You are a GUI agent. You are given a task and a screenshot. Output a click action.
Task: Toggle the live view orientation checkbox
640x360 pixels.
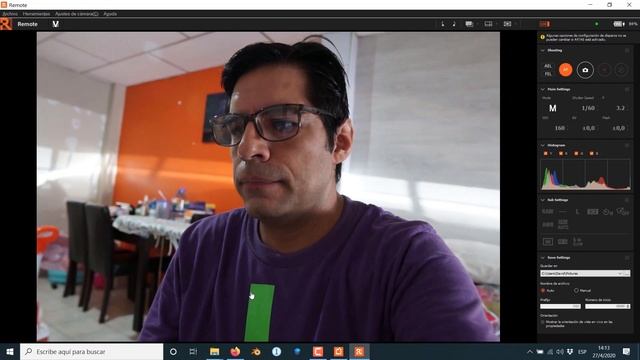tap(543, 322)
